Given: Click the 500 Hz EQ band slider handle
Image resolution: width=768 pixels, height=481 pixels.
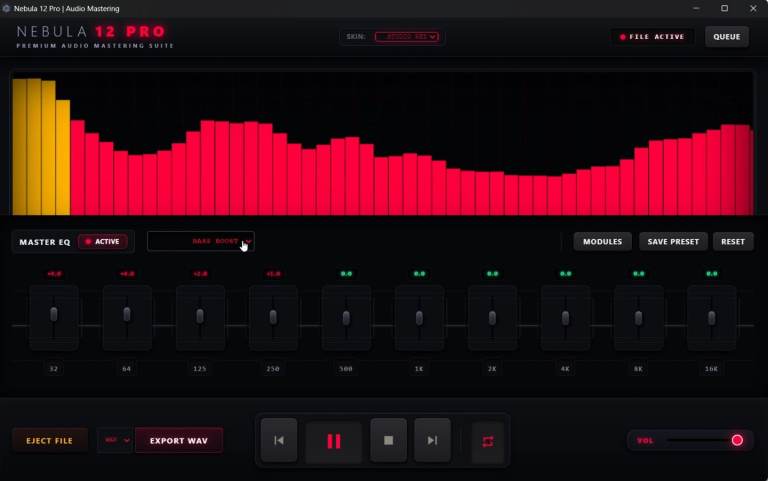Looking at the screenshot, I should click(346, 318).
